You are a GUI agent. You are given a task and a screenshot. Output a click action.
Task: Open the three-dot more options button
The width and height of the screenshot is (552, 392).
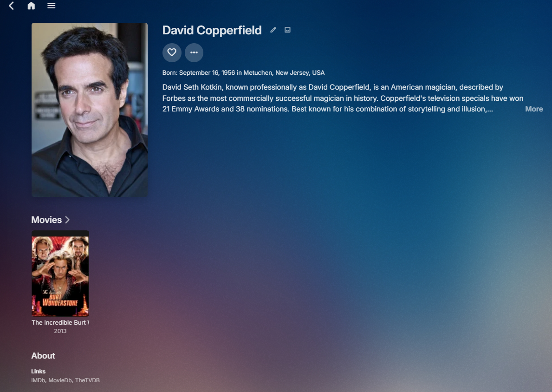194,52
